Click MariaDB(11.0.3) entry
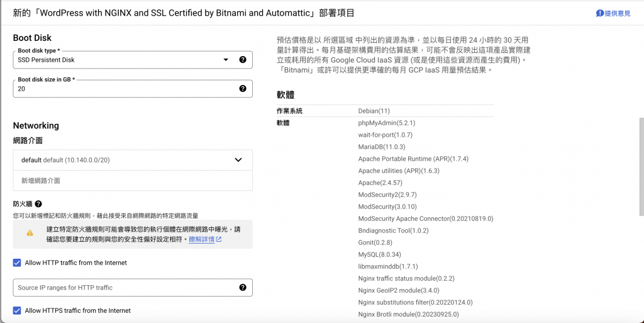 pyautogui.click(x=382, y=147)
